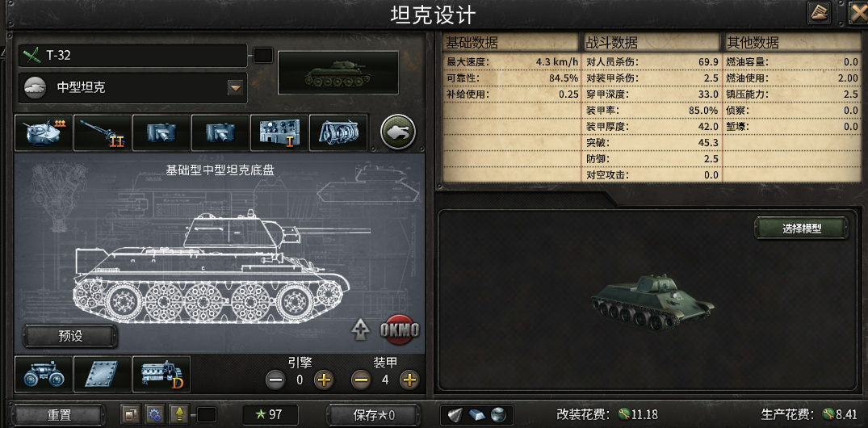Toggle the checkbox next to T-32 name
Image resolution: width=868 pixels, height=428 pixels.
263,56
